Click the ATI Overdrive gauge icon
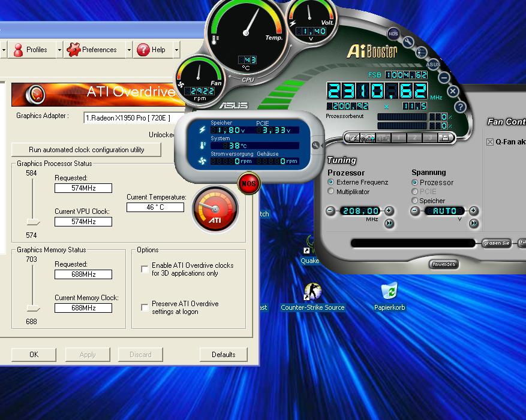 click(215, 210)
